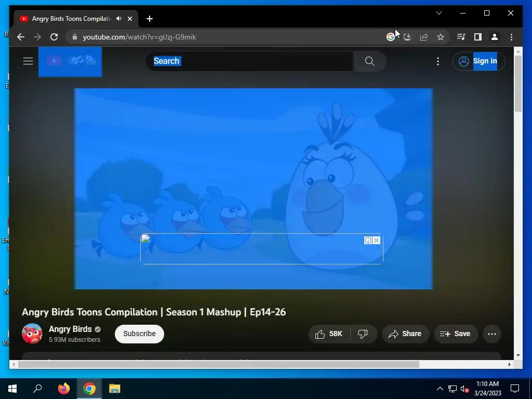This screenshot has height=399, width=532.
Task: Click the scroll up arrow
Action: pyautogui.click(x=518, y=51)
